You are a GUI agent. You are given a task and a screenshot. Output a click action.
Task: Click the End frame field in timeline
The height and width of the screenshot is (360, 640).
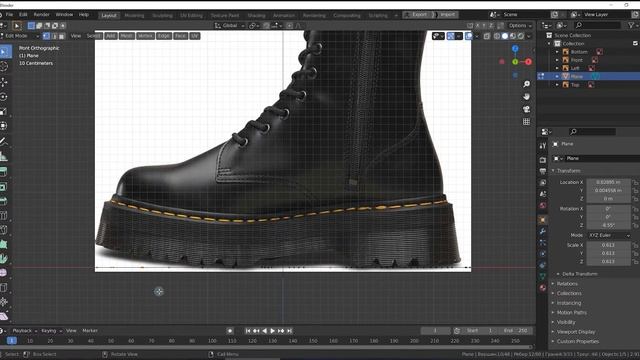(x=516, y=331)
